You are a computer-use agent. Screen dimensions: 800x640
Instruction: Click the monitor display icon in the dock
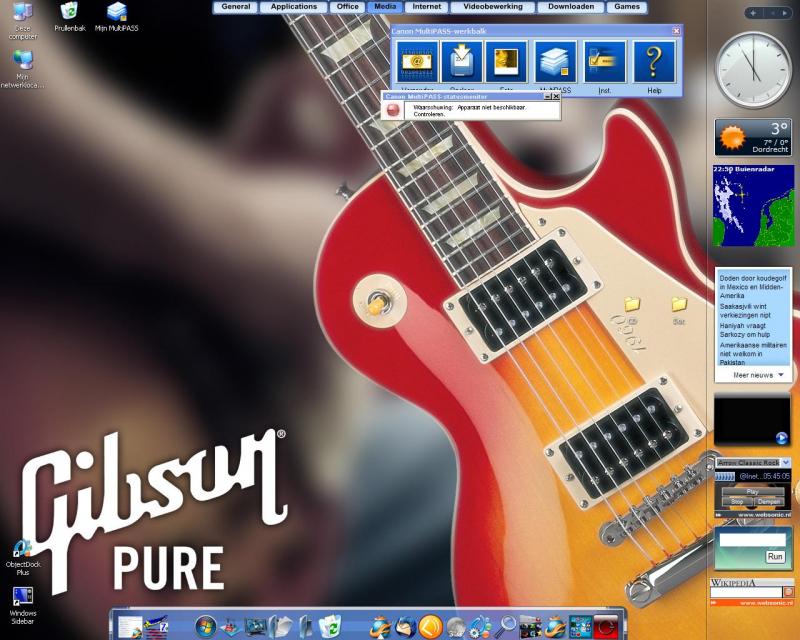[x=255, y=627]
